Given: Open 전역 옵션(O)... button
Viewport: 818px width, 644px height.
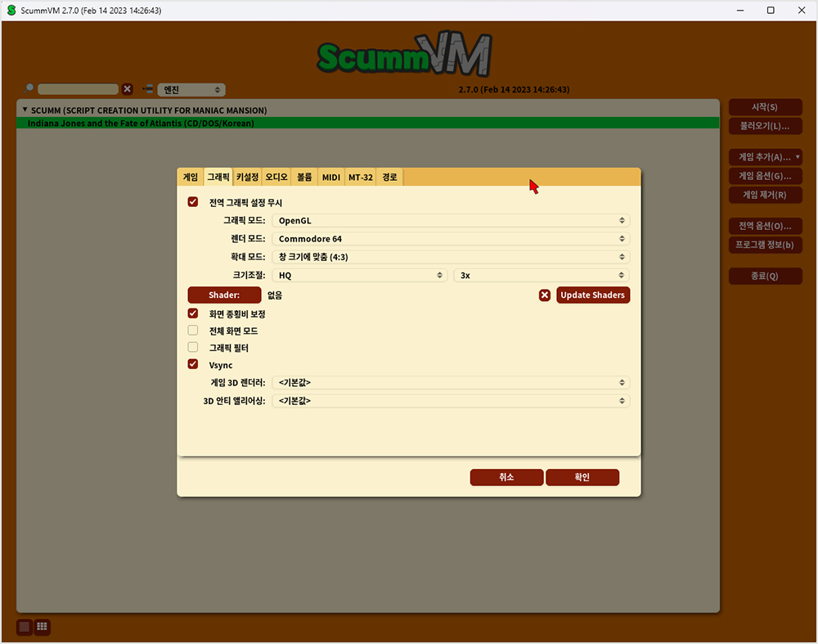Looking at the screenshot, I should pos(765,226).
